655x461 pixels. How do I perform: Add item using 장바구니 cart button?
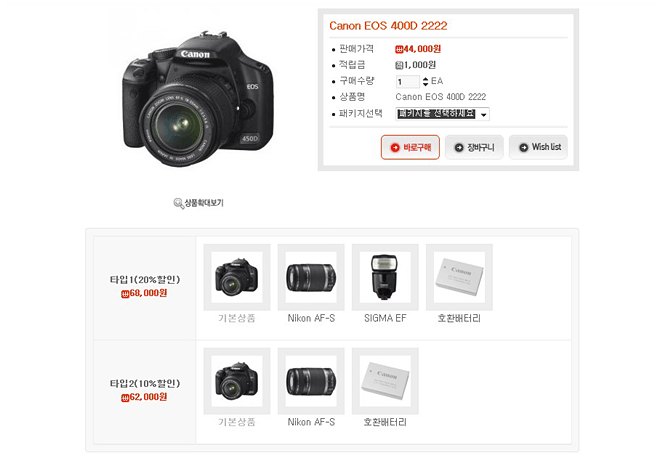(x=474, y=147)
